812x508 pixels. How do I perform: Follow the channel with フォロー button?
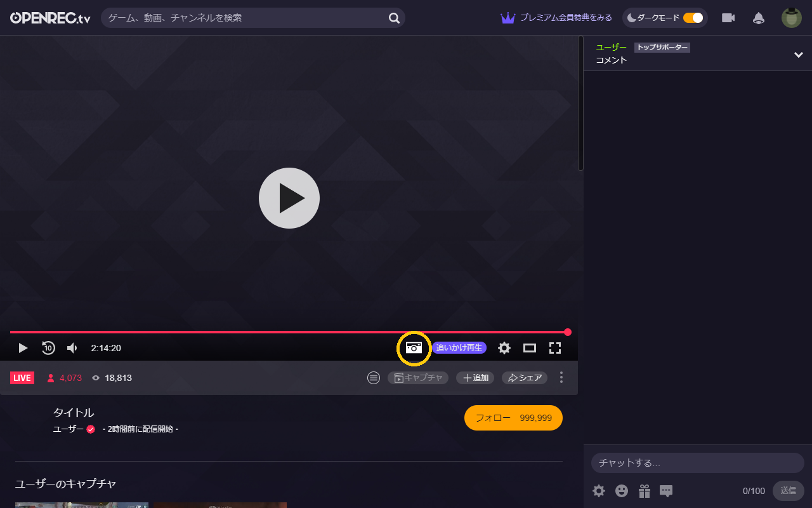pyautogui.click(x=513, y=418)
